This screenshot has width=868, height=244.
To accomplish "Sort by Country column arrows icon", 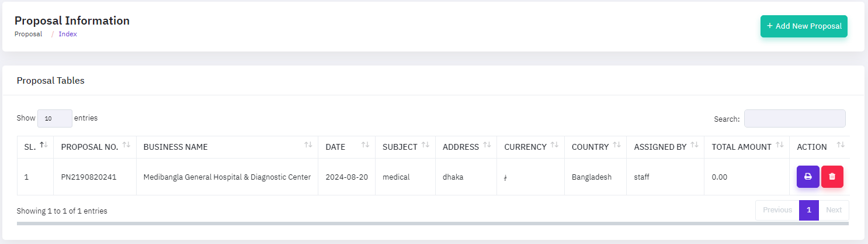I will pos(617,145).
